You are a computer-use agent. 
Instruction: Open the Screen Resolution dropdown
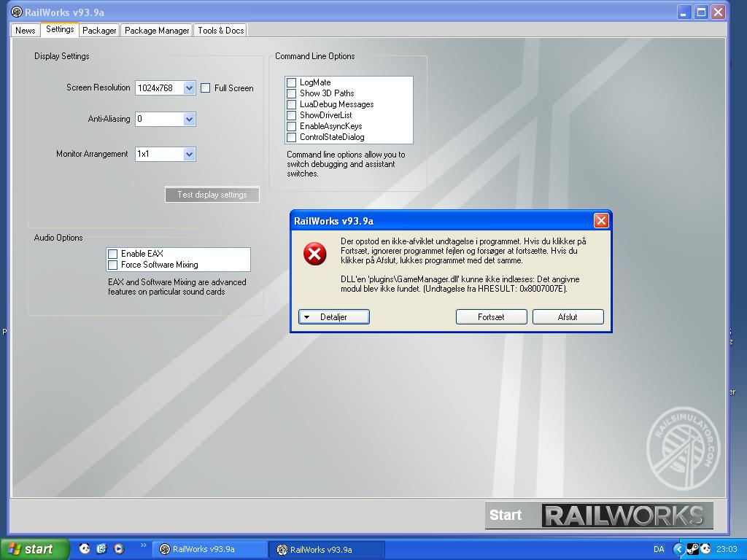point(189,88)
